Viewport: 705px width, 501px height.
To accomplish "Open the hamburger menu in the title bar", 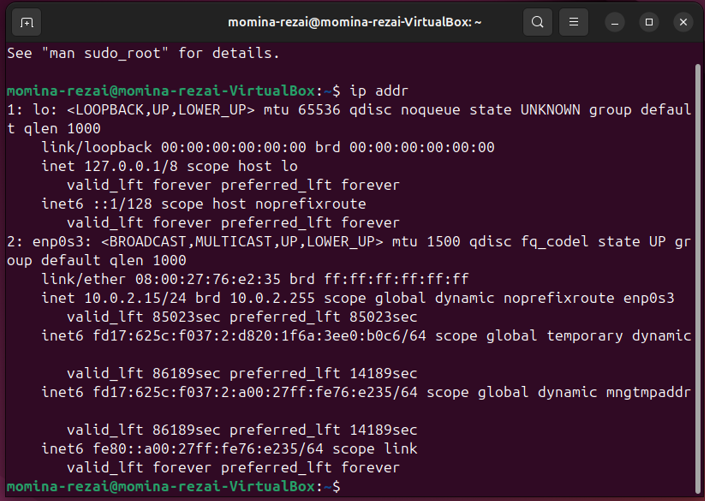I will 573,22.
